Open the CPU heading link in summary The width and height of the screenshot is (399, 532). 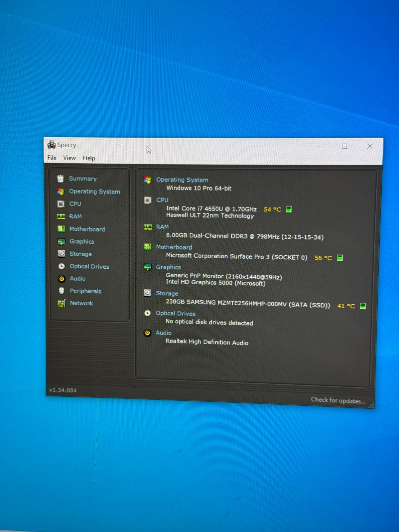point(162,200)
